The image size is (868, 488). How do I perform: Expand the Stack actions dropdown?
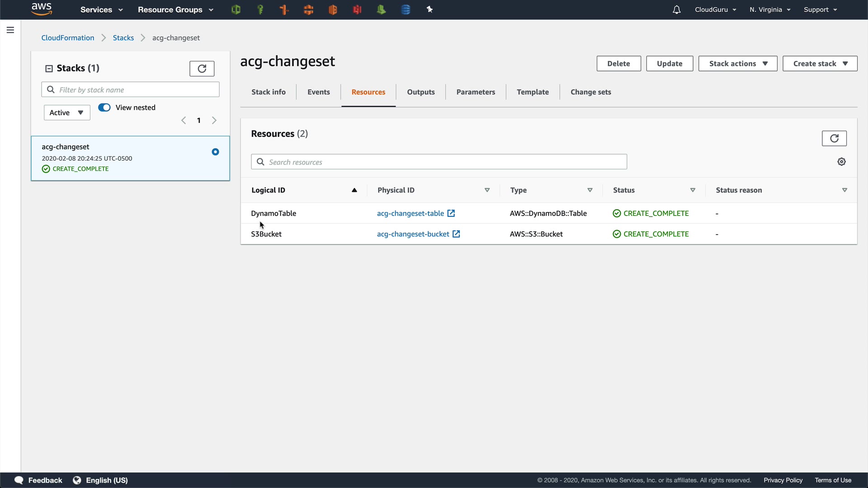click(x=737, y=64)
